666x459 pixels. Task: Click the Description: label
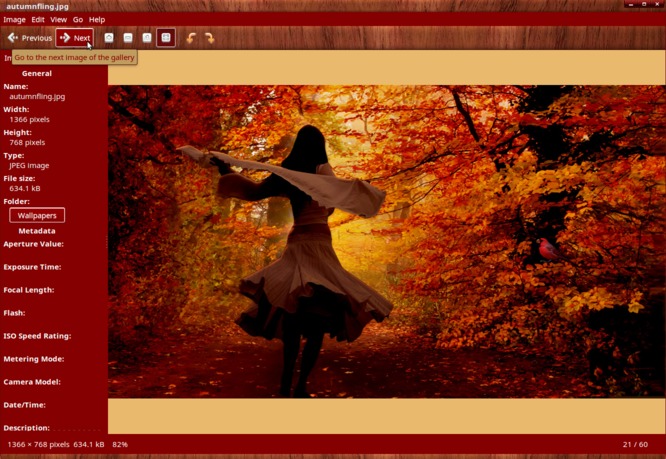(27, 428)
